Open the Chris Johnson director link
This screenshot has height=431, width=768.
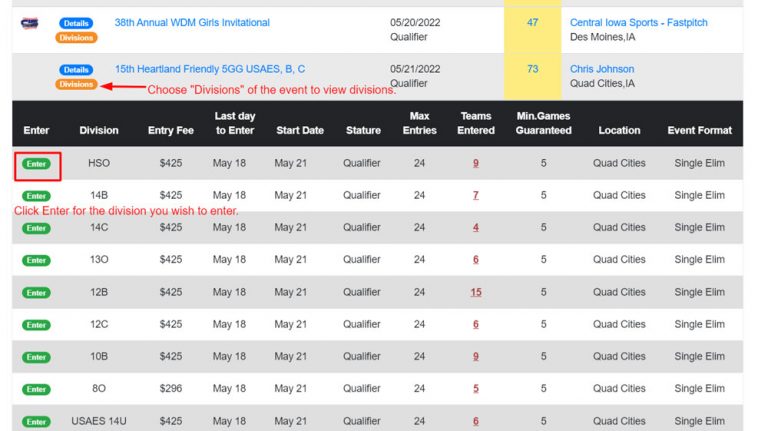(601, 69)
